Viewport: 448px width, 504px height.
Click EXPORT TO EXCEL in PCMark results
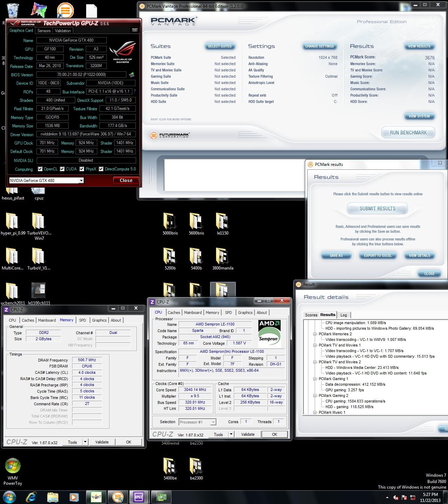378,255
